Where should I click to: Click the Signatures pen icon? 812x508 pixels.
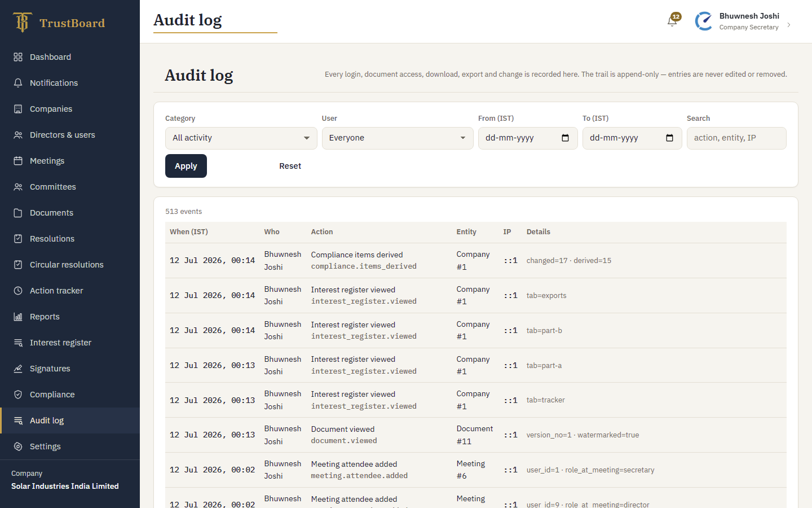point(18,369)
